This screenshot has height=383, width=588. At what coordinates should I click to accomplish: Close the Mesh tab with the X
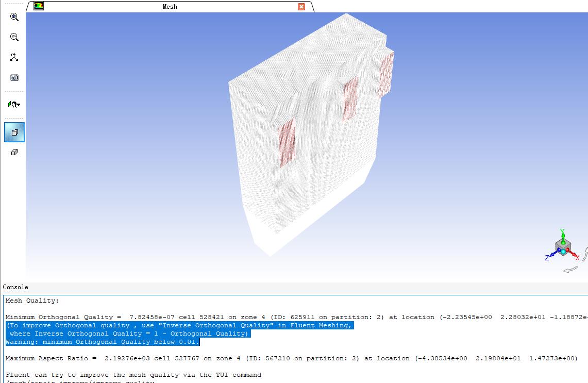(301, 7)
